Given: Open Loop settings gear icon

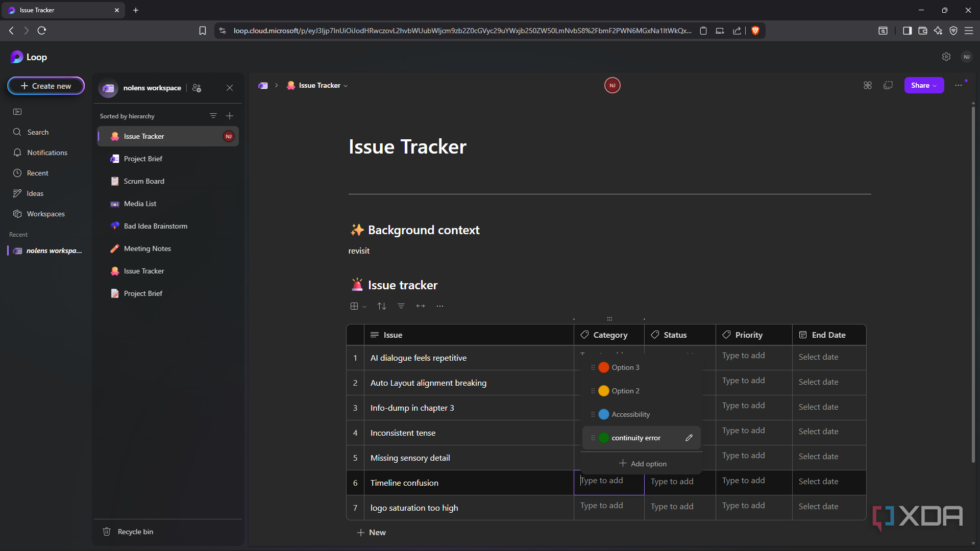Looking at the screenshot, I should pyautogui.click(x=946, y=57).
